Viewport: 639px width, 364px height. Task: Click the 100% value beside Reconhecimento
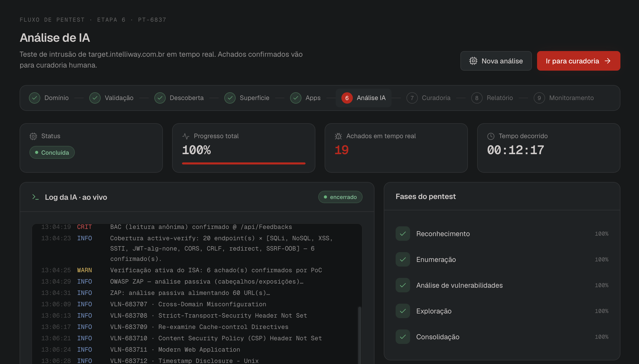tap(602, 234)
